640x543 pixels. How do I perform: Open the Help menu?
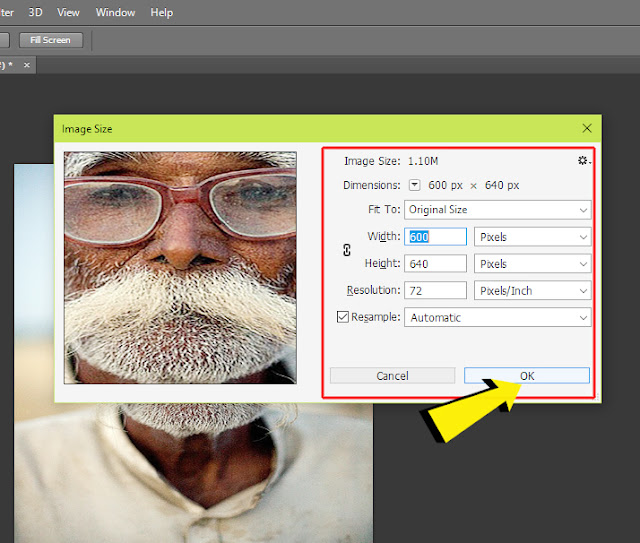pyautogui.click(x=161, y=13)
